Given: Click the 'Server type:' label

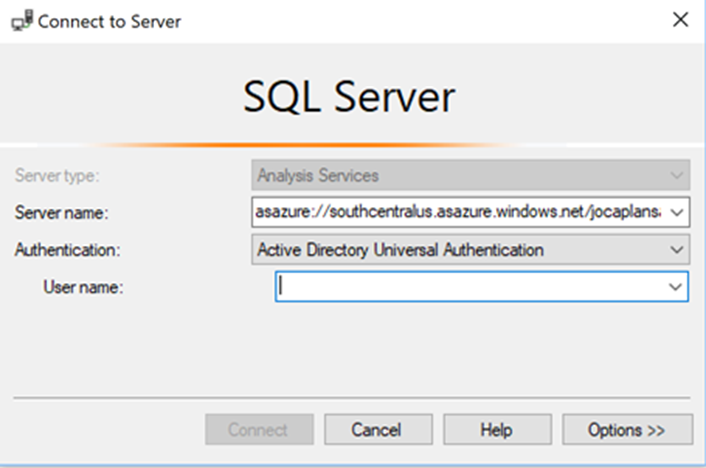Looking at the screenshot, I should coord(57,175).
